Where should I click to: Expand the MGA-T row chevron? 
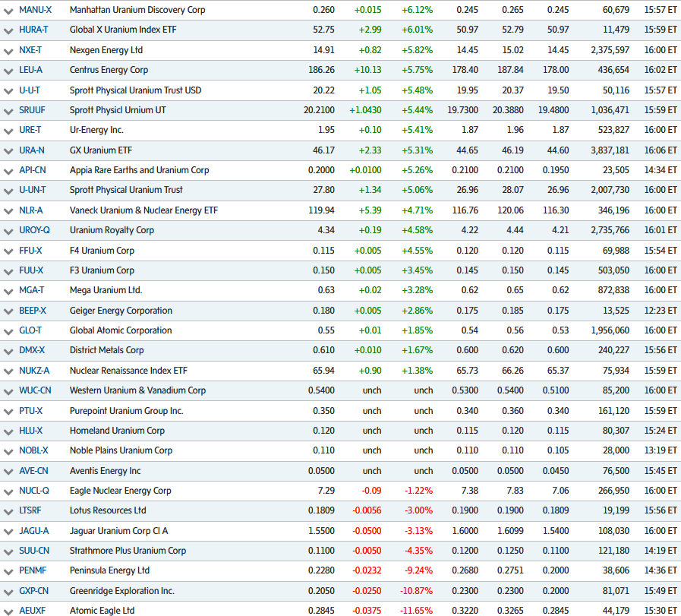point(8,291)
